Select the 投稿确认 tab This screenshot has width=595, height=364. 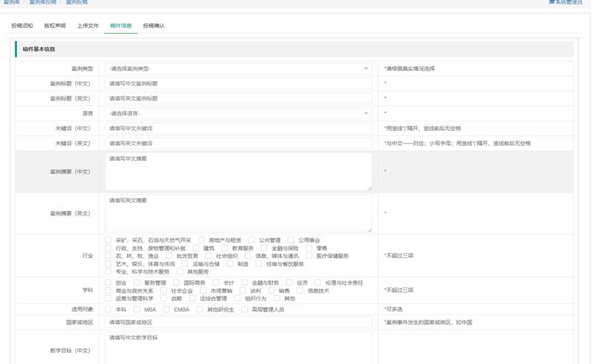pyautogui.click(x=154, y=26)
